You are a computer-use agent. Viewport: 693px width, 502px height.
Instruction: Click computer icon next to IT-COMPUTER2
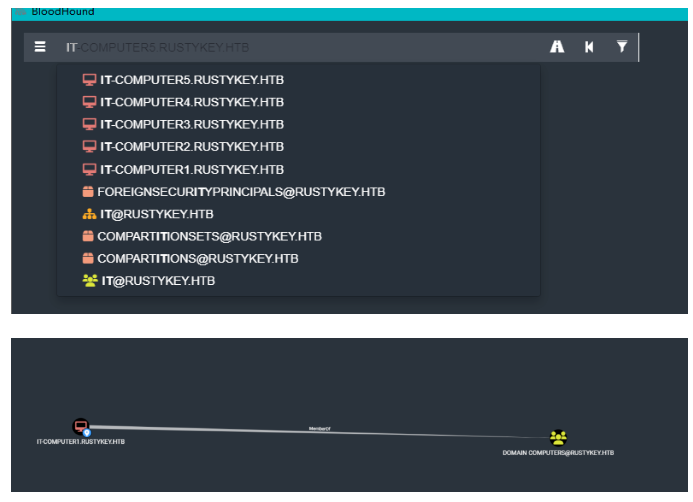[x=89, y=146]
